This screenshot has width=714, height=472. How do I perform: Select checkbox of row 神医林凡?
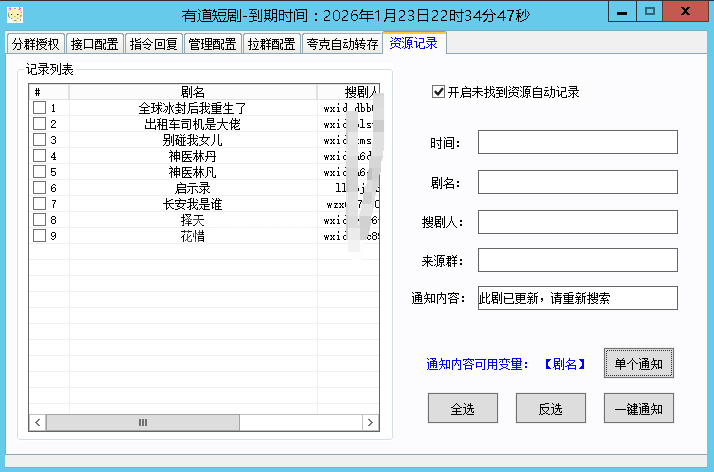tap(40, 172)
